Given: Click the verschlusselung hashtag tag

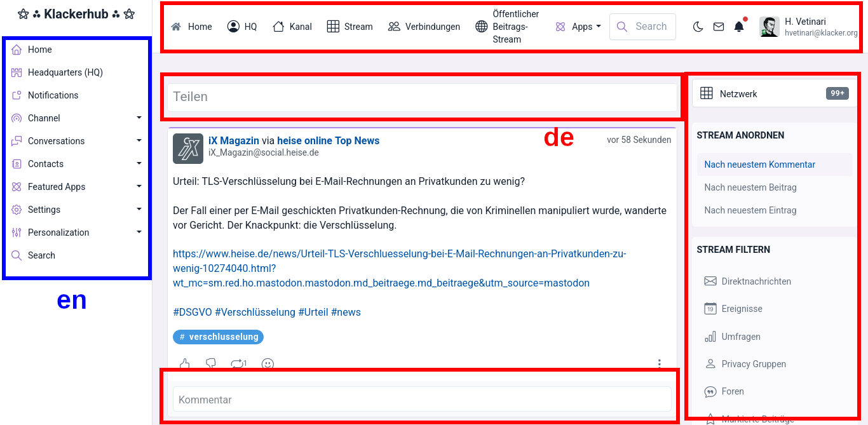Looking at the screenshot, I should click(218, 337).
